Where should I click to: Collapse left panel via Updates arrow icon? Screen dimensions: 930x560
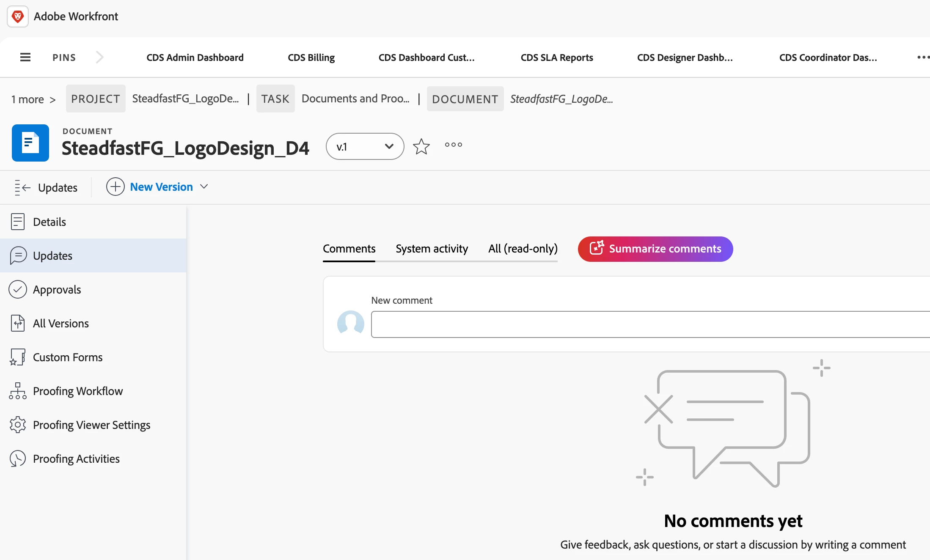click(x=22, y=187)
